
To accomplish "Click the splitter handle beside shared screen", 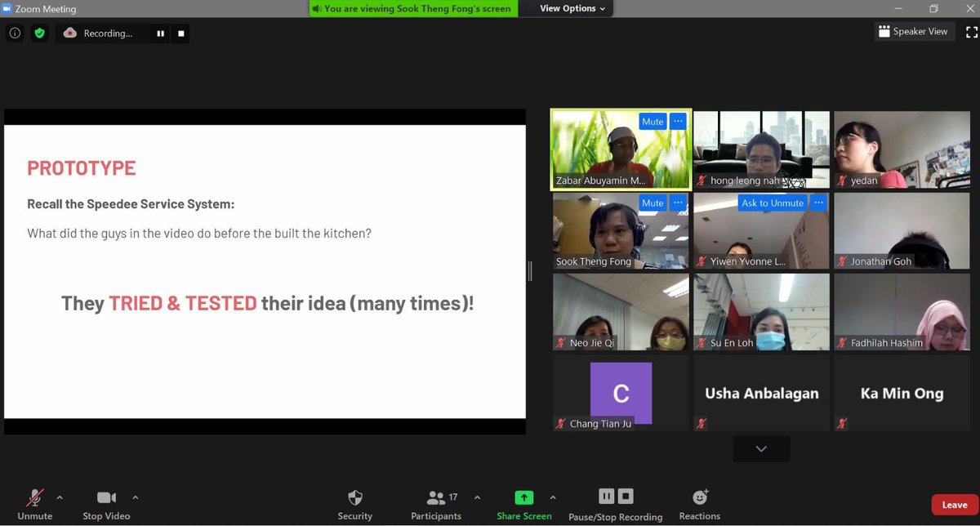I will (531, 270).
